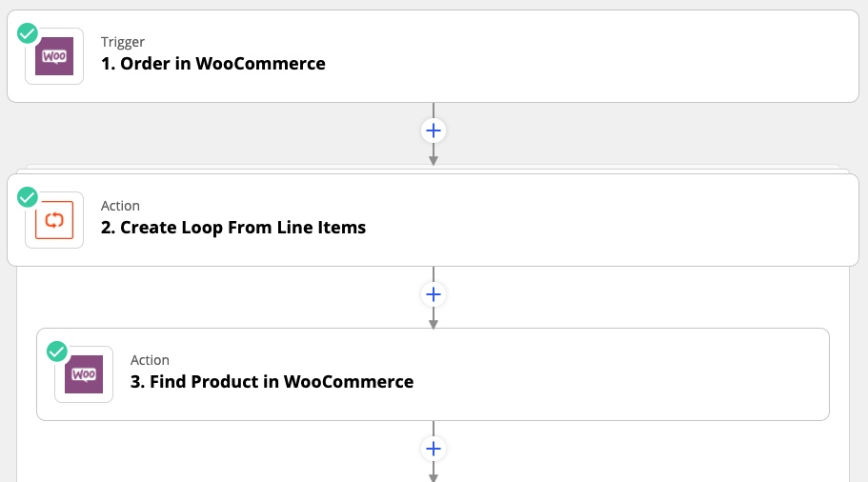This screenshot has width=868, height=482.
Task: Click the 'Trigger' label on step 1
Action: point(122,42)
